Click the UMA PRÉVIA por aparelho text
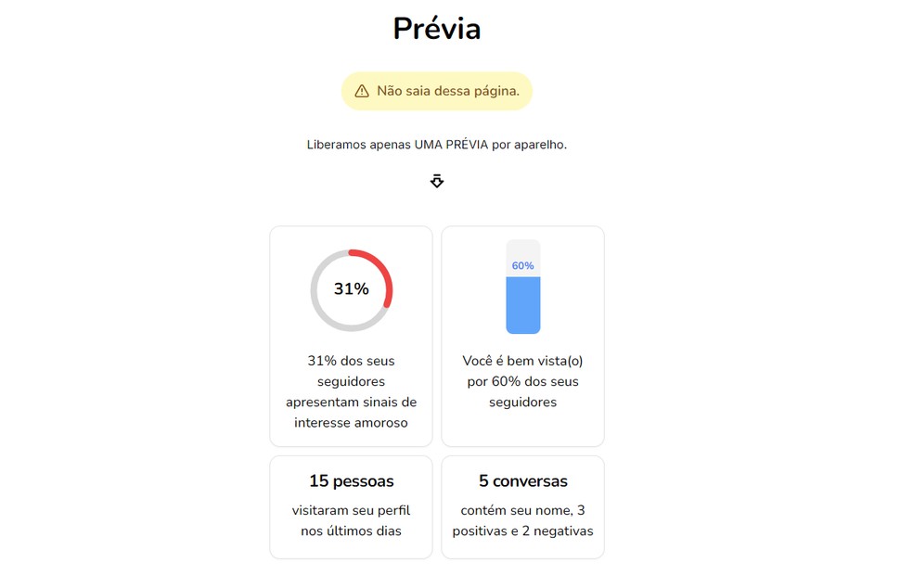The width and height of the screenshot is (913, 588). 436,145
